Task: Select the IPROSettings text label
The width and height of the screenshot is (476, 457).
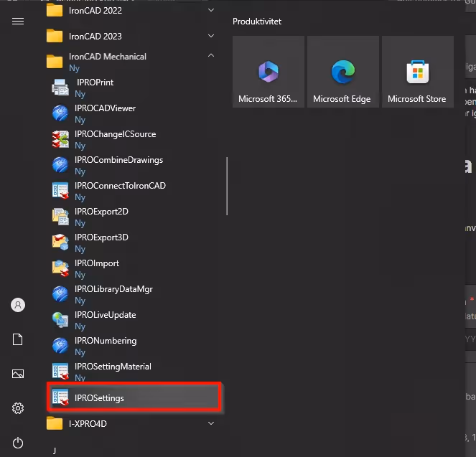Action: point(99,398)
